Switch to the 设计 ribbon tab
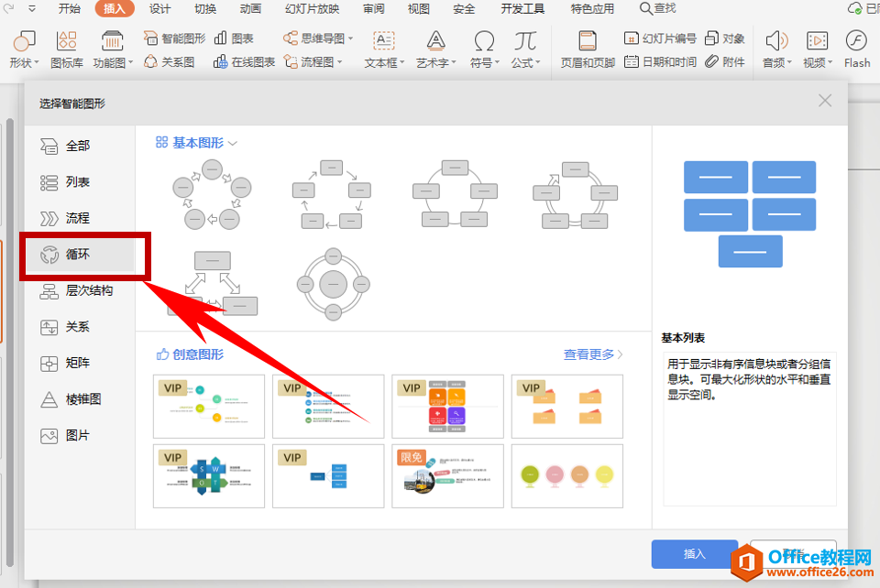Viewport: 880px width, 588px height. (x=159, y=8)
